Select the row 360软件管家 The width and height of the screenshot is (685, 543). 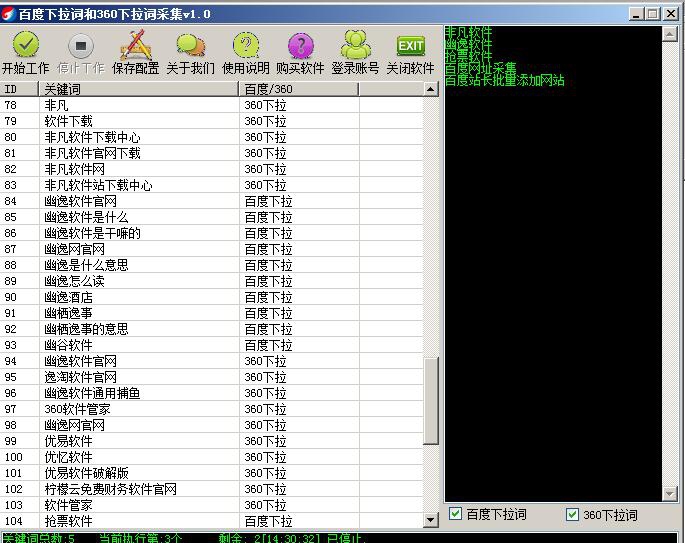[211, 409]
